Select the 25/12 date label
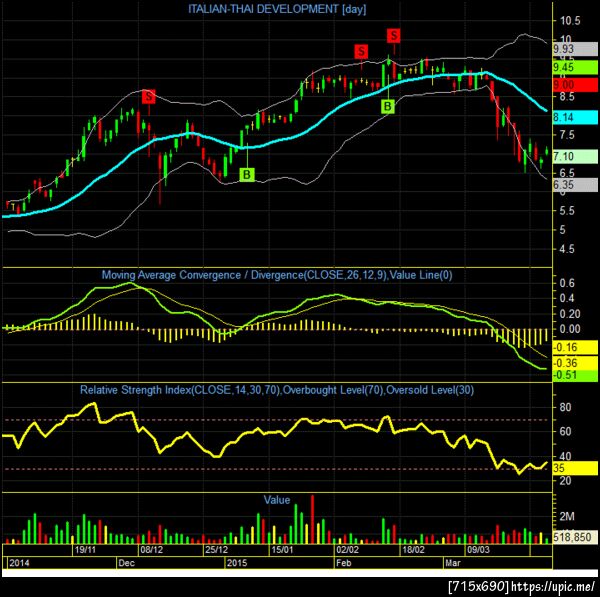 tap(217, 550)
